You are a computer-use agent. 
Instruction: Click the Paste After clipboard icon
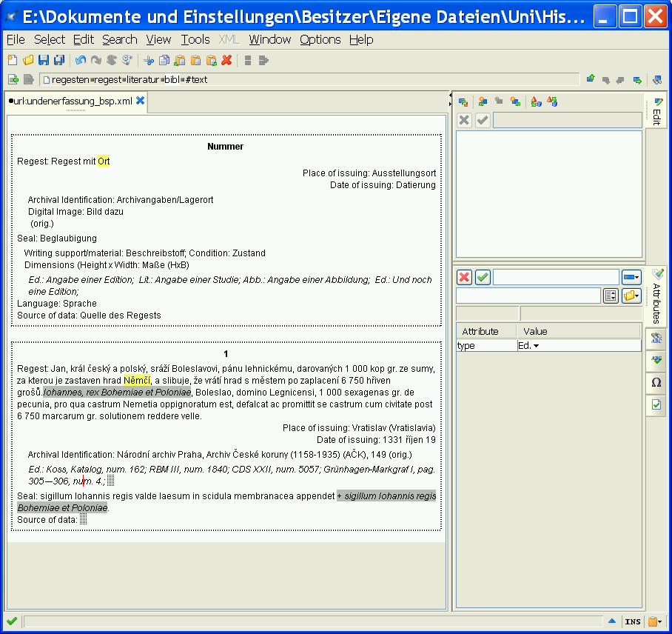click(211, 61)
